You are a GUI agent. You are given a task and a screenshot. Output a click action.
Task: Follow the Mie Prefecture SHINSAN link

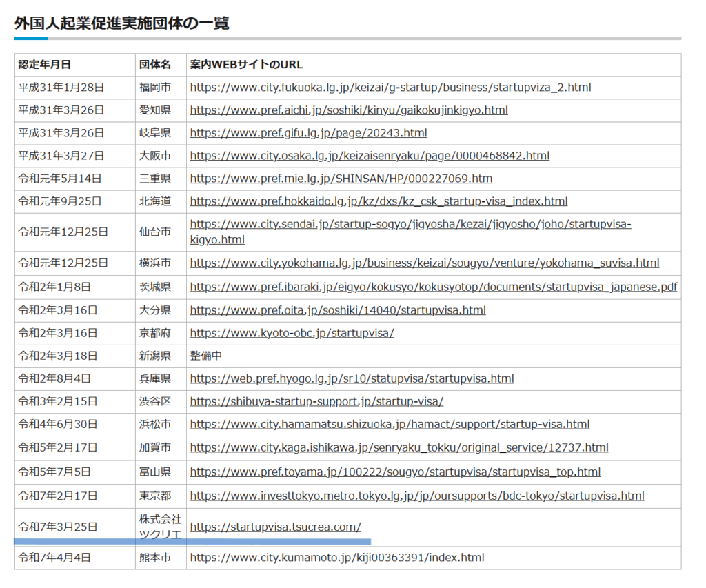click(x=341, y=179)
